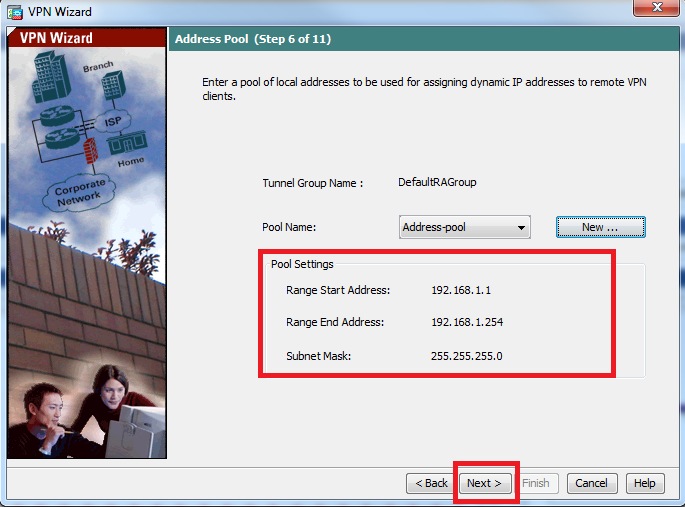Go back with the < Back button

coord(431,483)
